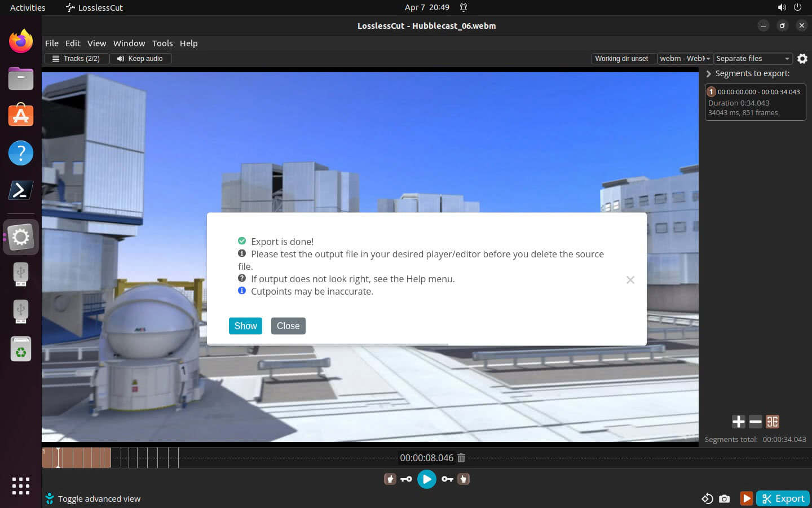
Task: Open the Tools menu
Action: click(162, 43)
